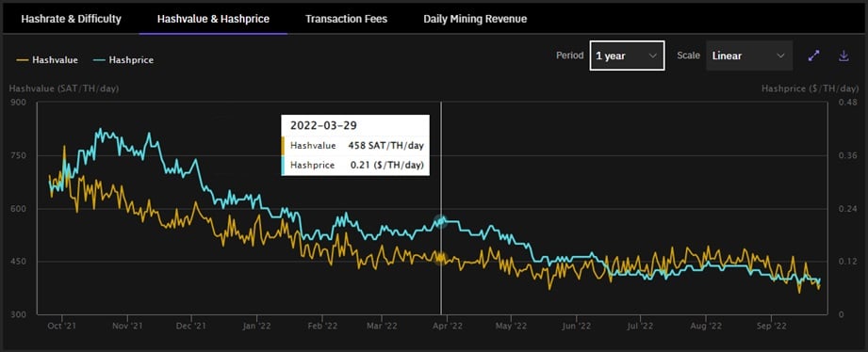Click the Aug '22 x-axis label
The image size is (868, 352).
click(x=706, y=326)
